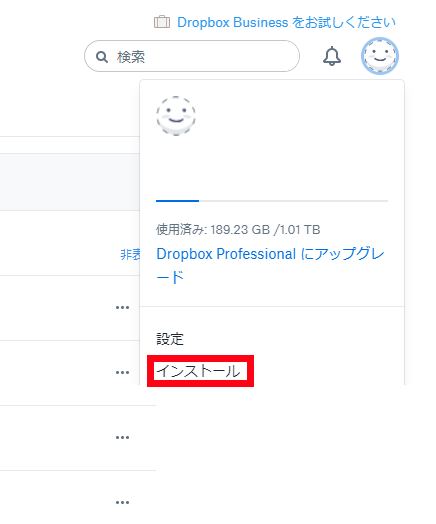Viewport: 436px width, 524px height.
Task: Open the notifications bell
Action: click(332, 56)
